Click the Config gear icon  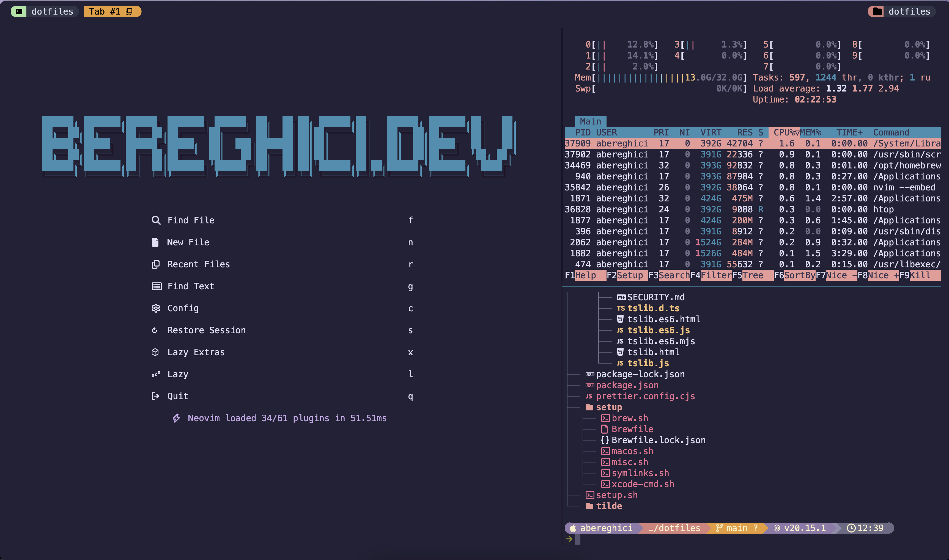pos(156,308)
